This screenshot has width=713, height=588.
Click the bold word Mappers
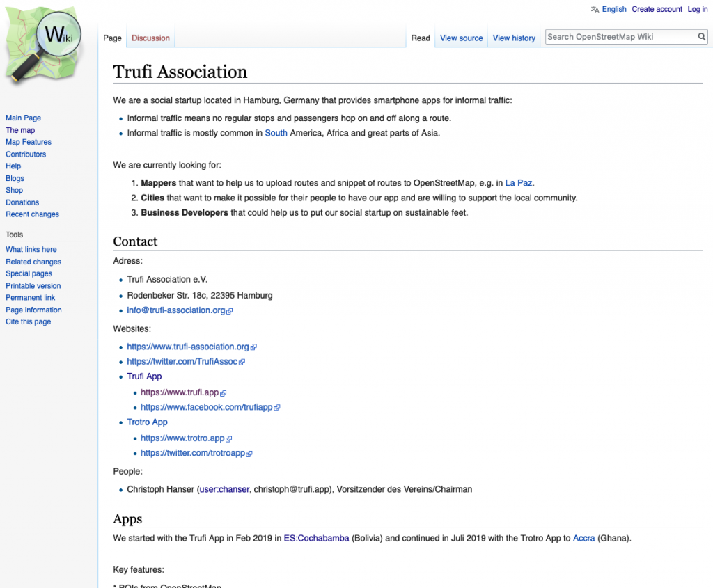click(158, 183)
